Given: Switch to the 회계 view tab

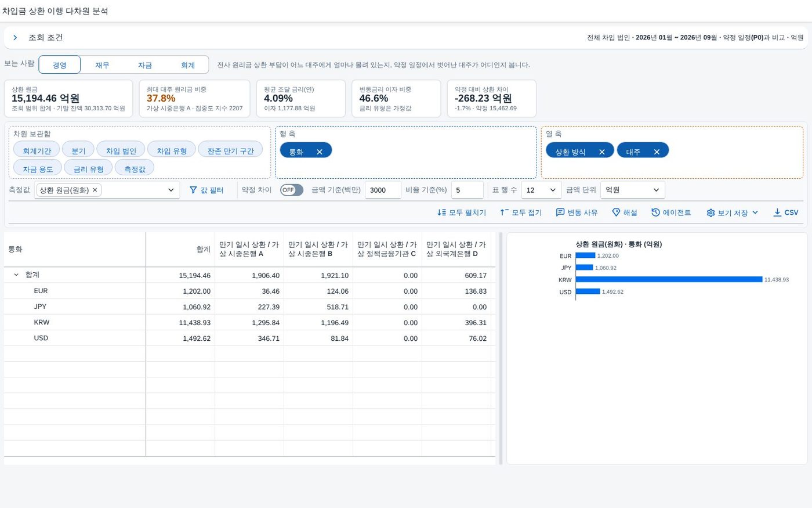Looking at the screenshot, I should [x=188, y=65].
